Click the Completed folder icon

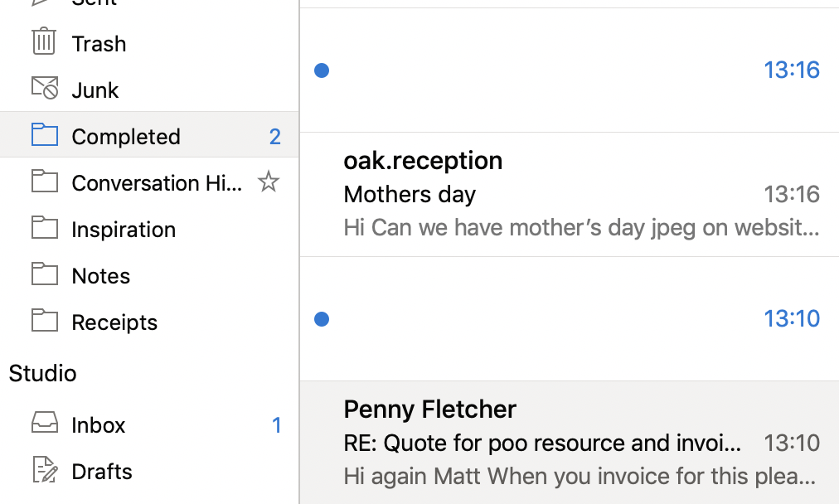[45, 135]
